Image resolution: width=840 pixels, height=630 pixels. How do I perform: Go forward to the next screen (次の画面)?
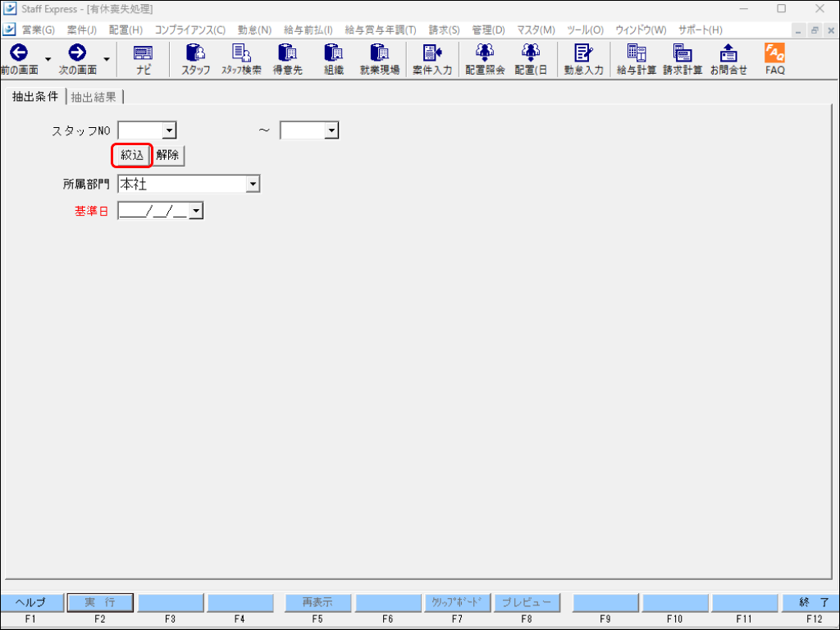pyautogui.click(x=78, y=59)
